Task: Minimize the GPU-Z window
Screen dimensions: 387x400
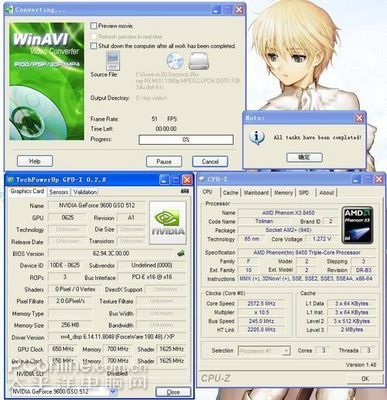Action: pyautogui.click(x=164, y=180)
